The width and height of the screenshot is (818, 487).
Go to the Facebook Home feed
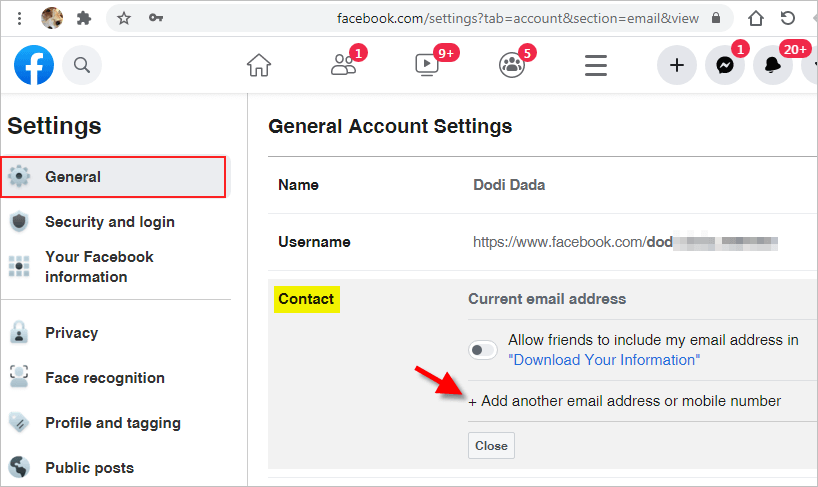click(x=259, y=65)
